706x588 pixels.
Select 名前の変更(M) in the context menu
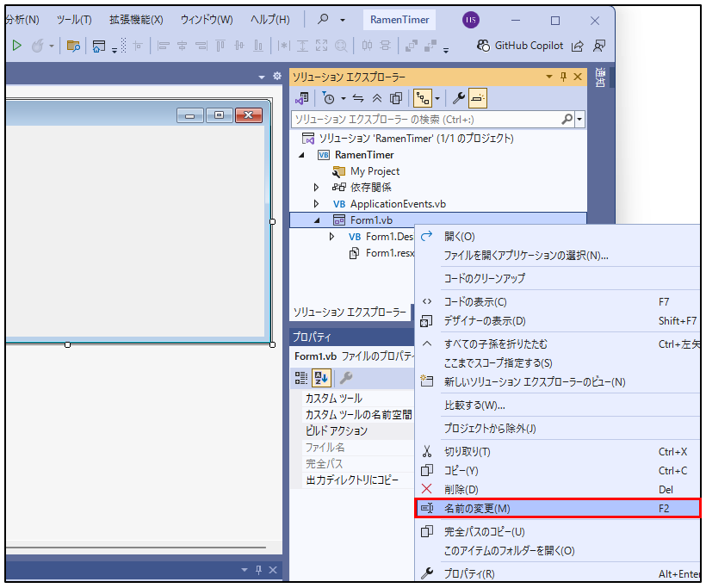pyautogui.click(x=476, y=509)
